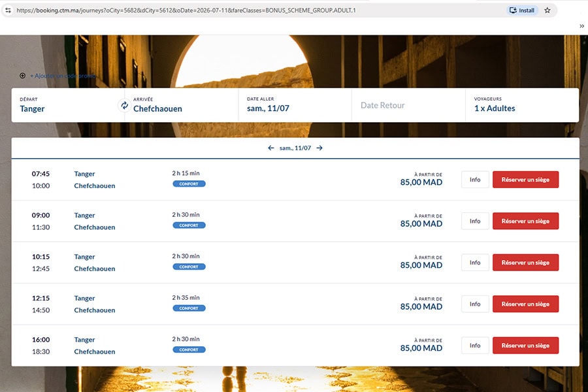Click the 2 h 15 min duration
This screenshot has height=392, width=588.
click(x=186, y=173)
